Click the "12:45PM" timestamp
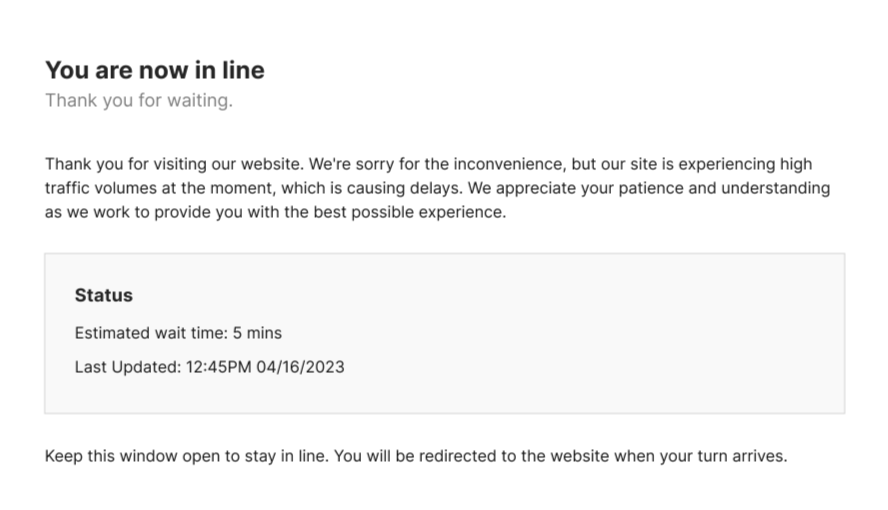This screenshot has width=888, height=510. tap(218, 367)
